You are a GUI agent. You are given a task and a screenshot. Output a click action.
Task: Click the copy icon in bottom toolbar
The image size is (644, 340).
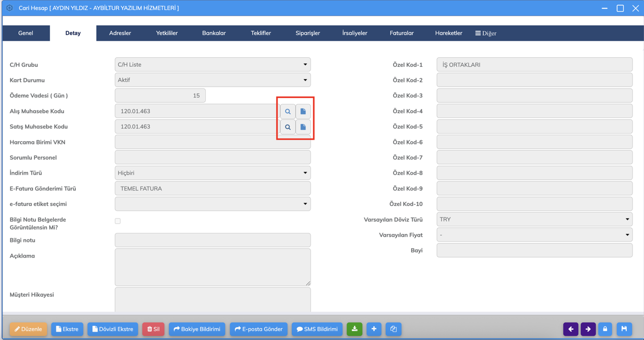393,329
